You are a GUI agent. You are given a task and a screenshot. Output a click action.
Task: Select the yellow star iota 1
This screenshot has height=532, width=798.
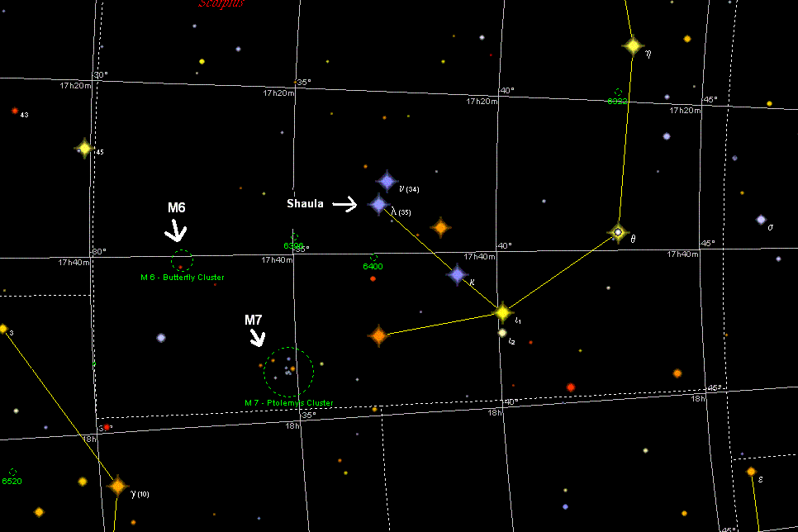501,311
